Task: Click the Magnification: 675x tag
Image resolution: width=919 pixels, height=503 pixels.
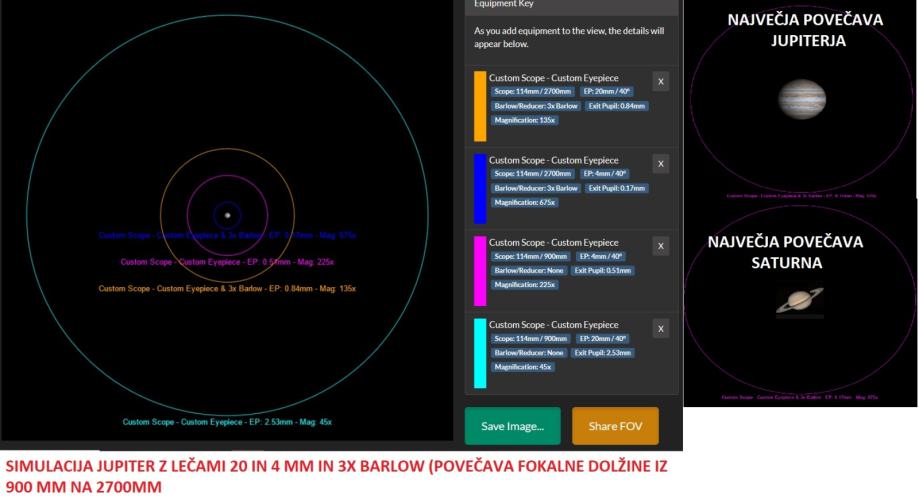Action: [x=525, y=202]
